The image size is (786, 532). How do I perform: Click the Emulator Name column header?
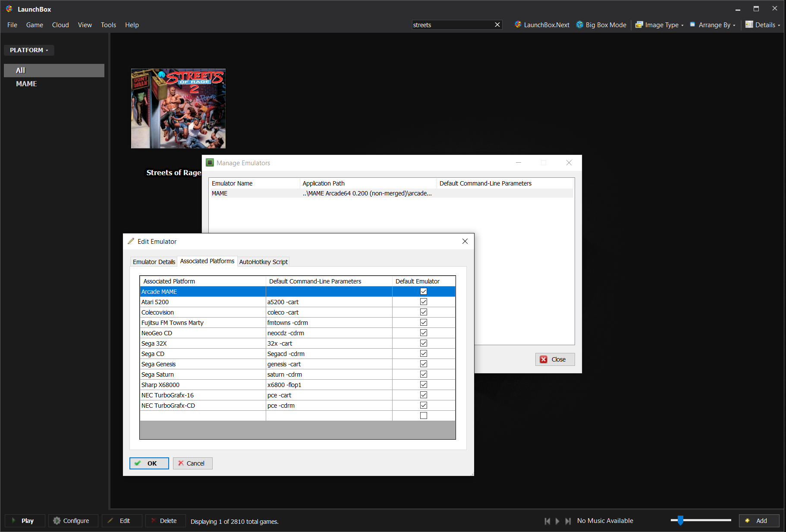255,183
